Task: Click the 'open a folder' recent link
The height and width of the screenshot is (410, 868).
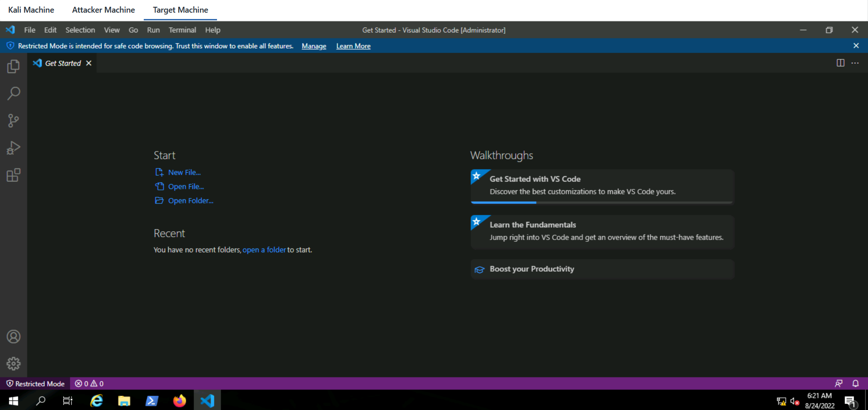Action: coord(264,250)
